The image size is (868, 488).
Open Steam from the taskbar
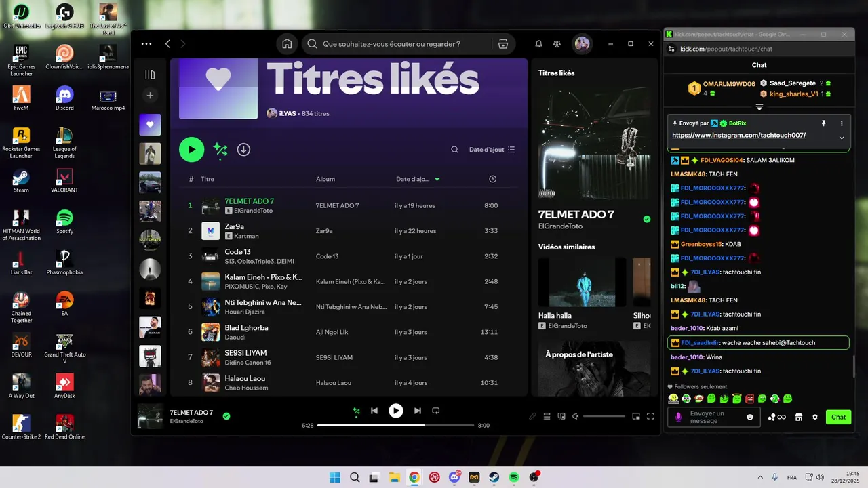494,477
